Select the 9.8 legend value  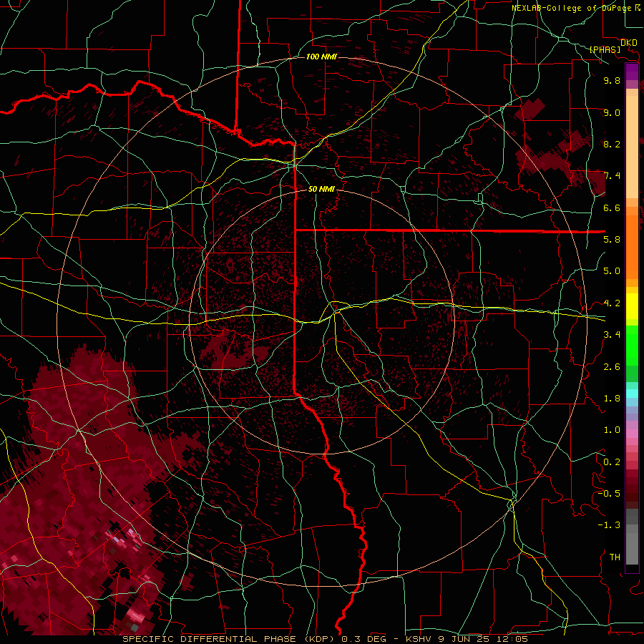tap(612, 81)
